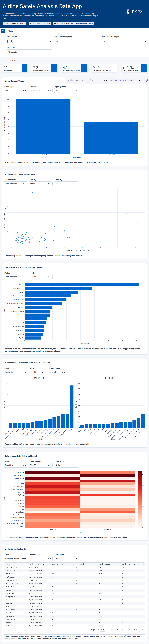Screen dimensions: 149x644
Task: Clear the Y-Axis Range 'Shared' value
Action: click(62, 372)
